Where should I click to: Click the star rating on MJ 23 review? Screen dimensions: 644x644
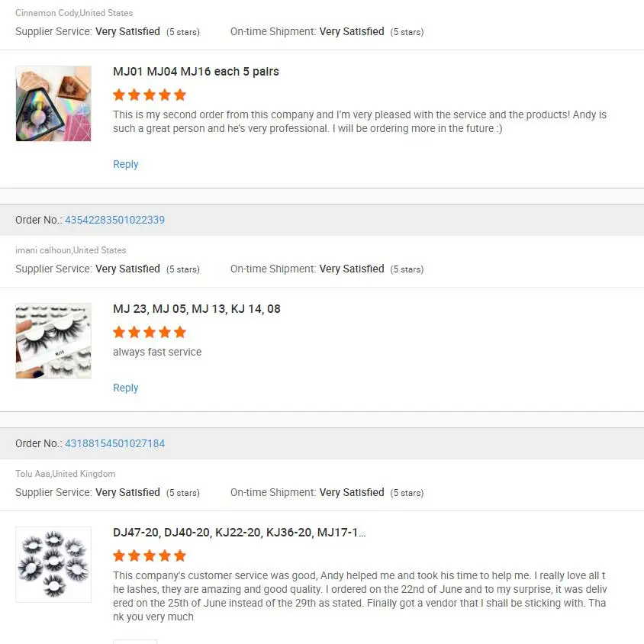(150, 333)
